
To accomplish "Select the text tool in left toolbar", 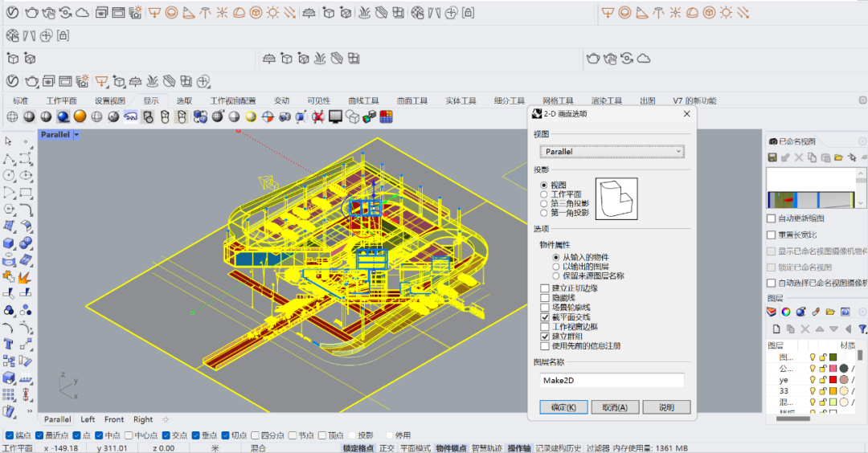I will click(x=8, y=344).
